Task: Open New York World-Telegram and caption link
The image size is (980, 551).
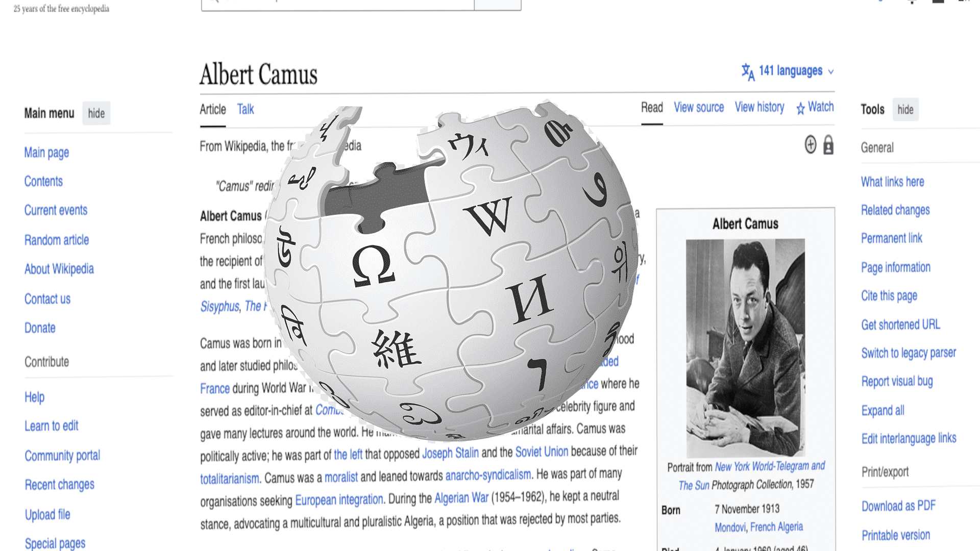Action: [770, 466]
